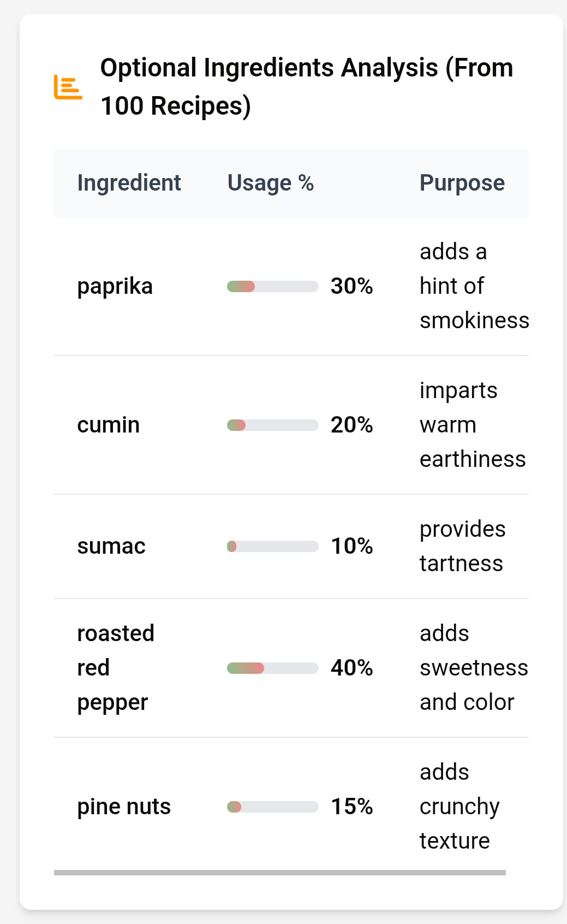The width and height of the screenshot is (567, 924).
Task: Select the paprika ingredient name
Action: (x=115, y=286)
